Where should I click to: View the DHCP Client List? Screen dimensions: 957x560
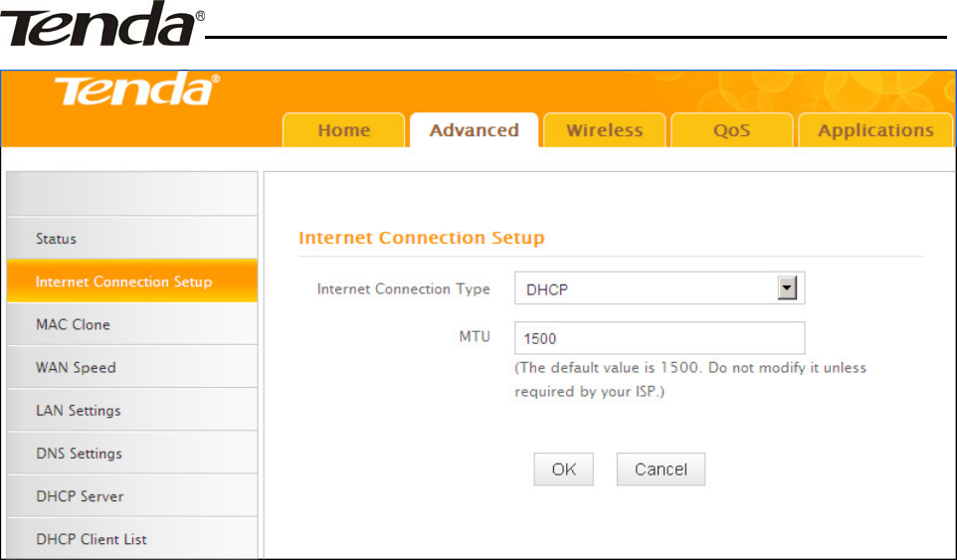coord(132,539)
